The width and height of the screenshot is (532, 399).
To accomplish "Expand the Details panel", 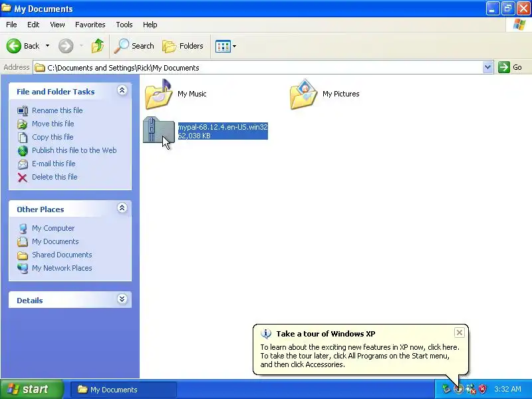I will [x=122, y=299].
